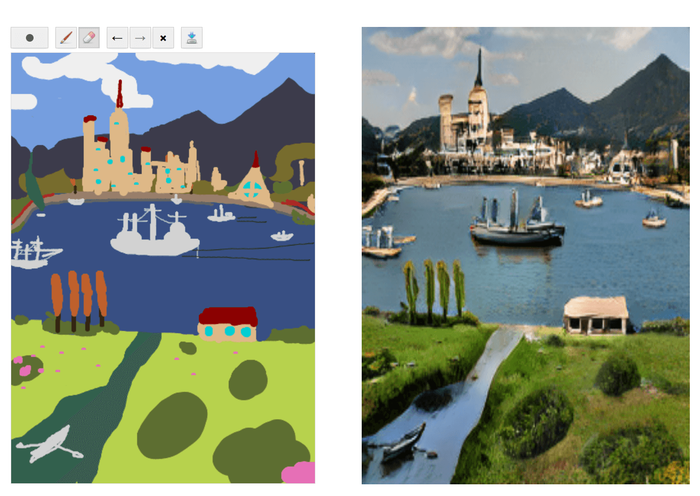This screenshot has height=496, width=700.
Task: Click the rowboat in the generated stream
Action: [402, 439]
